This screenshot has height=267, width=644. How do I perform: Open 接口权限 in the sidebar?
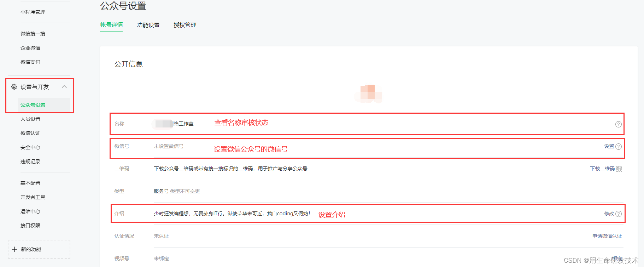[30, 226]
